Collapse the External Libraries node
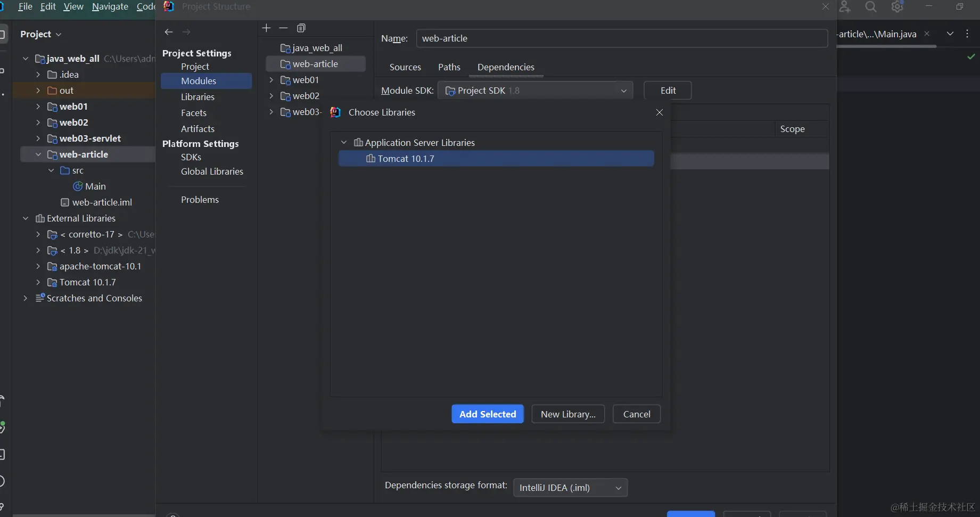This screenshot has width=980, height=517. 26,218
